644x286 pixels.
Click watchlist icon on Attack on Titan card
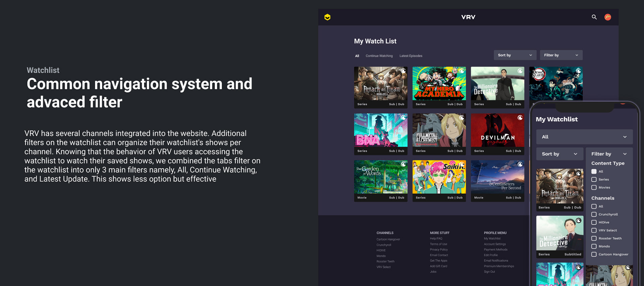click(403, 71)
